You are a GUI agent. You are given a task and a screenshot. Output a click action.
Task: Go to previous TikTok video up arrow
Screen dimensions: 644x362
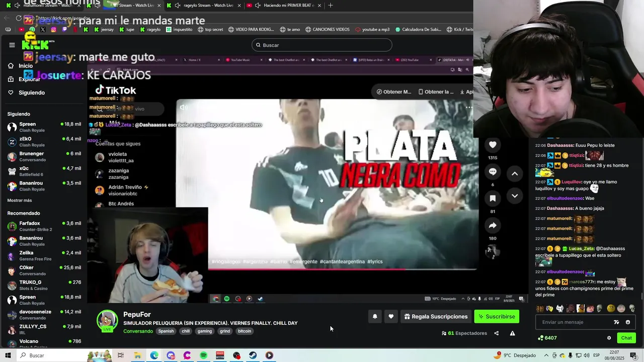click(515, 173)
